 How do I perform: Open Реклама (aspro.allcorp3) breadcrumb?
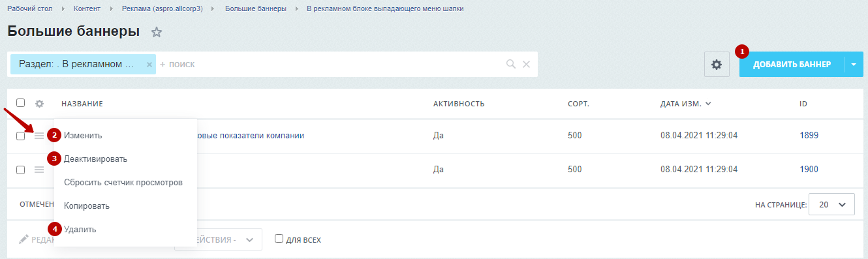(163, 8)
